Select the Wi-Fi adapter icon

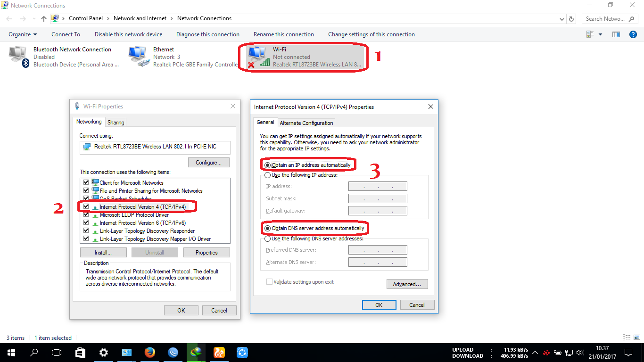(x=258, y=57)
